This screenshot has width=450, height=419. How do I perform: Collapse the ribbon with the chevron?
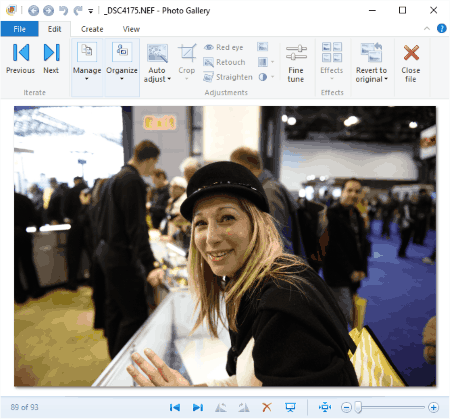427,29
